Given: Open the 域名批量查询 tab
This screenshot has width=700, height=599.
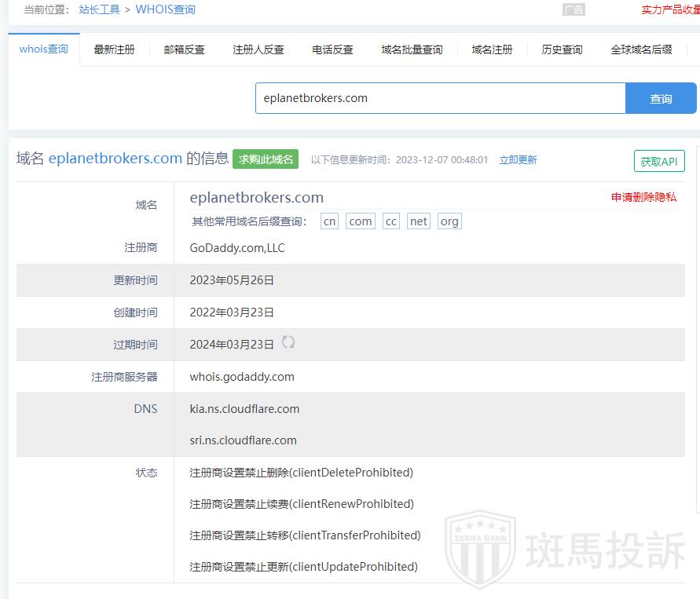Looking at the screenshot, I should tap(412, 49).
